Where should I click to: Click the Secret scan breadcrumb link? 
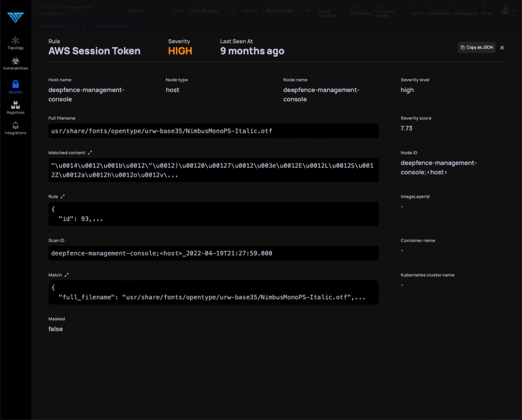pos(50,7)
